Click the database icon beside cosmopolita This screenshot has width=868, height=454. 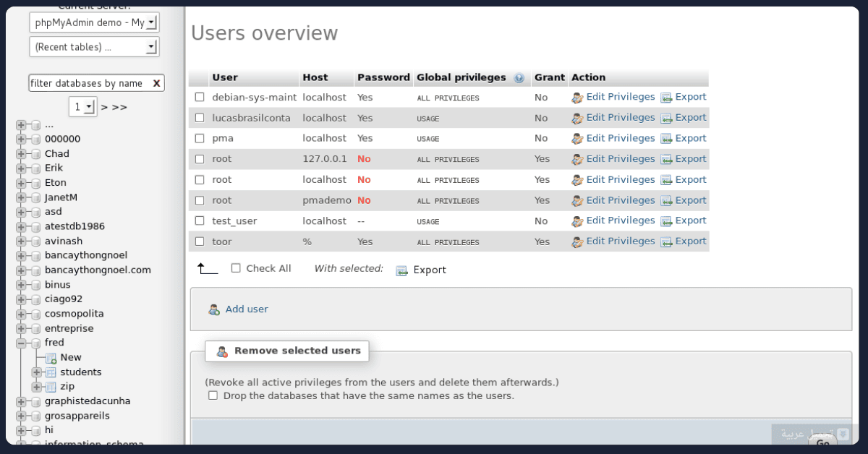pyautogui.click(x=35, y=314)
